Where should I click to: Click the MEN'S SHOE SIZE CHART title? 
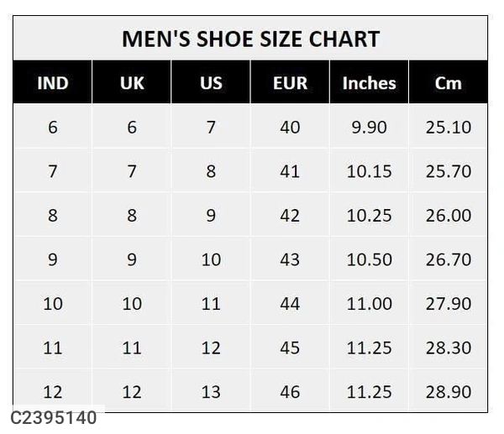tap(250, 39)
